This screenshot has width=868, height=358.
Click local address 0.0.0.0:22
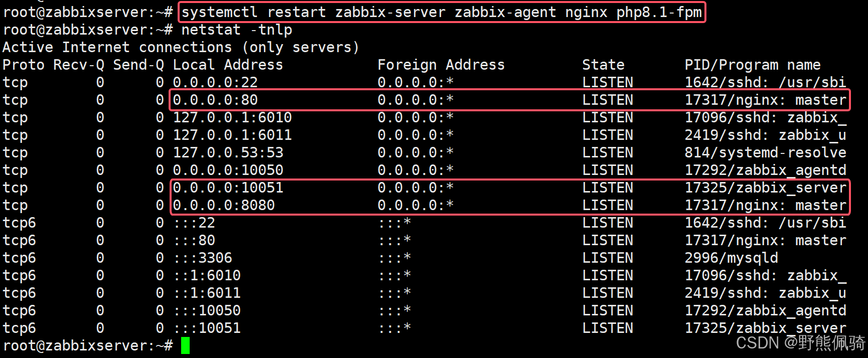click(215, 82)
